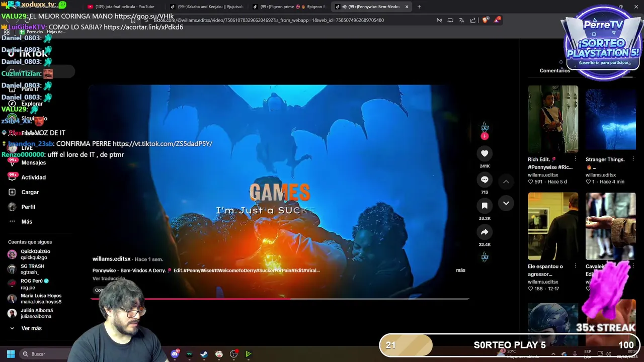Go to next video with down chevron
The image size is (644, 362).
coord(506,203)
